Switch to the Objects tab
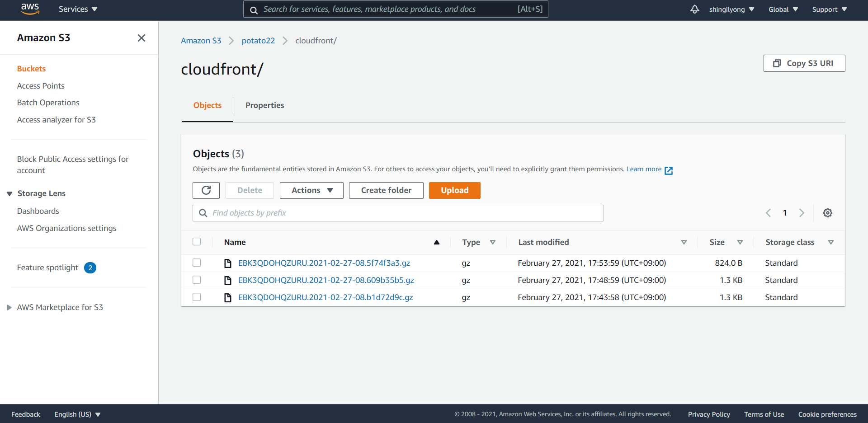This screenshot has height=423, width=868. (208, 105)
